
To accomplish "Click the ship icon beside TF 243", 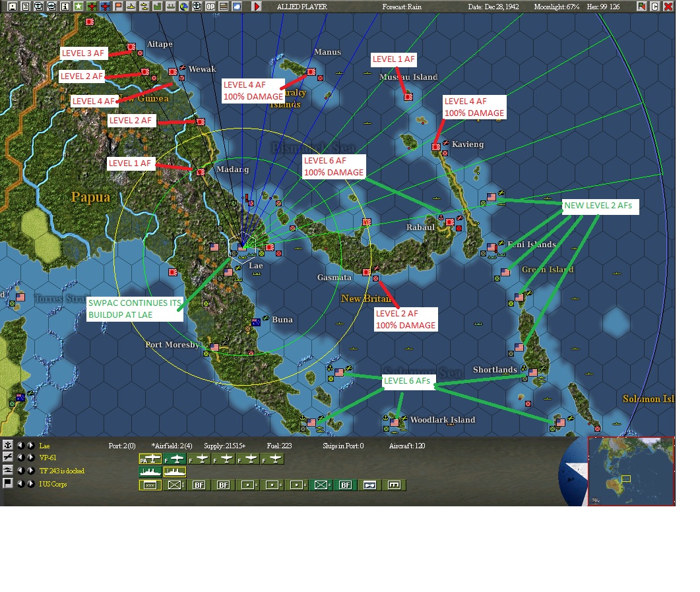I will tap(8, 470).
